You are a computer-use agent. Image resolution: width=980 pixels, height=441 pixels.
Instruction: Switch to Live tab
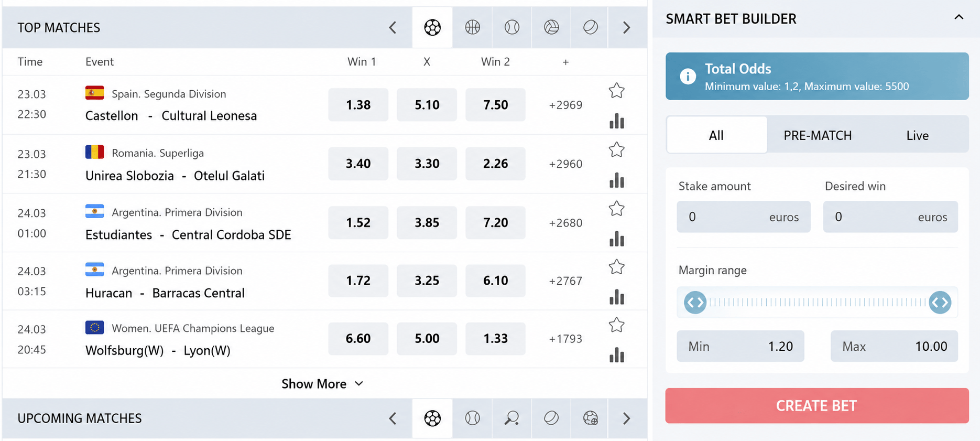pos(917,135)
